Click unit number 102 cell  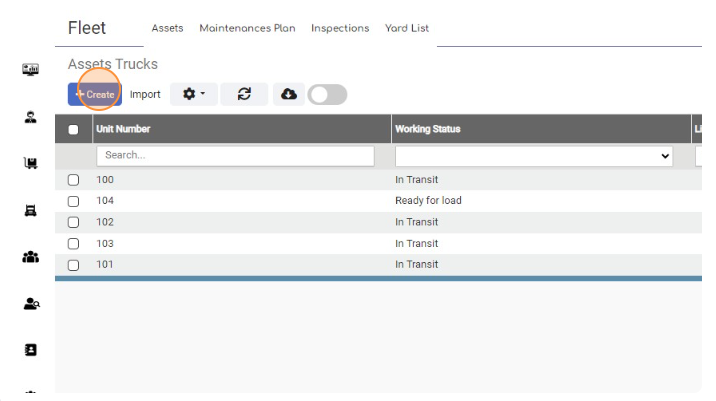click(105, 222)
